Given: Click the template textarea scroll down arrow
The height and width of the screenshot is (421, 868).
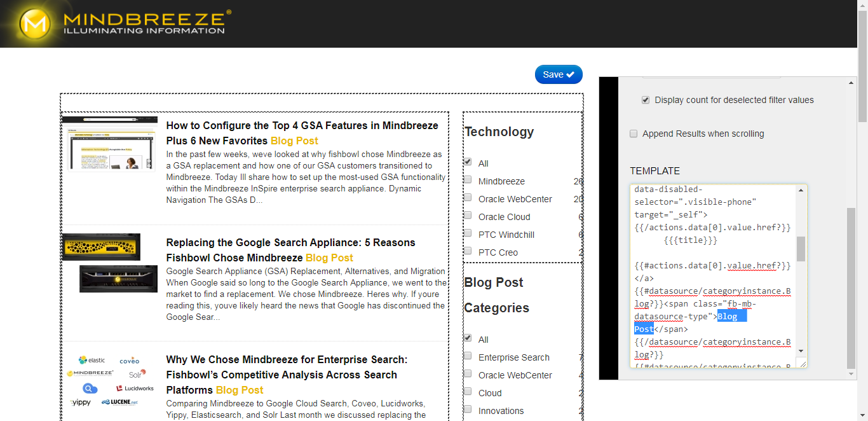Looking at the screenshot, I should [801, 351].
